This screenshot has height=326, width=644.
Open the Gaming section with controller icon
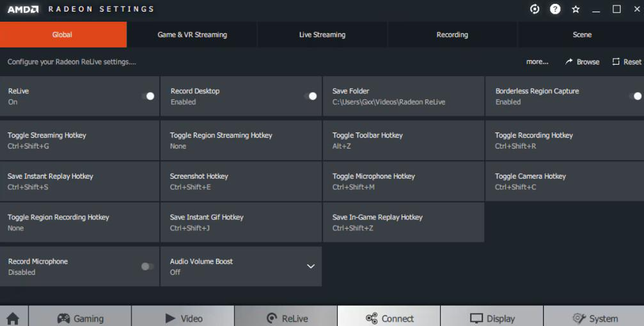point(80,318)
